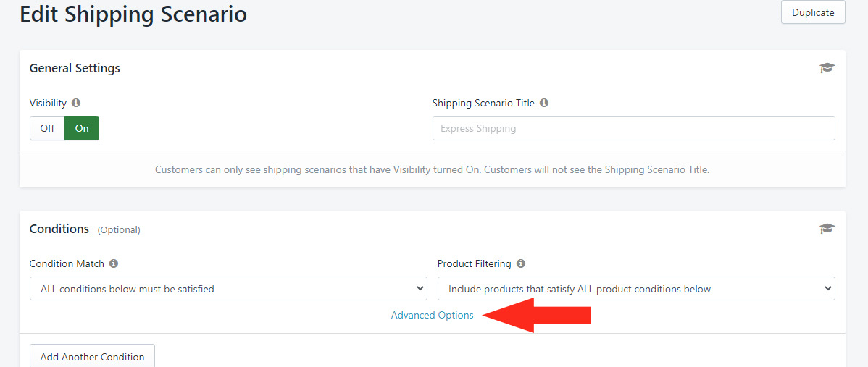The height and width of the screenshot is (367, 868).
Task: Open the Condition Match dropdown
Action: 228,289
